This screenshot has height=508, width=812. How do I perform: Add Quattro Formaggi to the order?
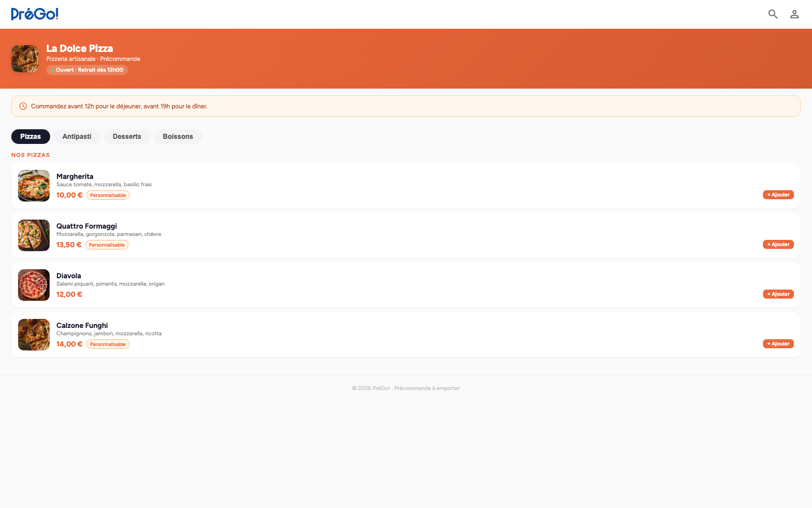778,244
